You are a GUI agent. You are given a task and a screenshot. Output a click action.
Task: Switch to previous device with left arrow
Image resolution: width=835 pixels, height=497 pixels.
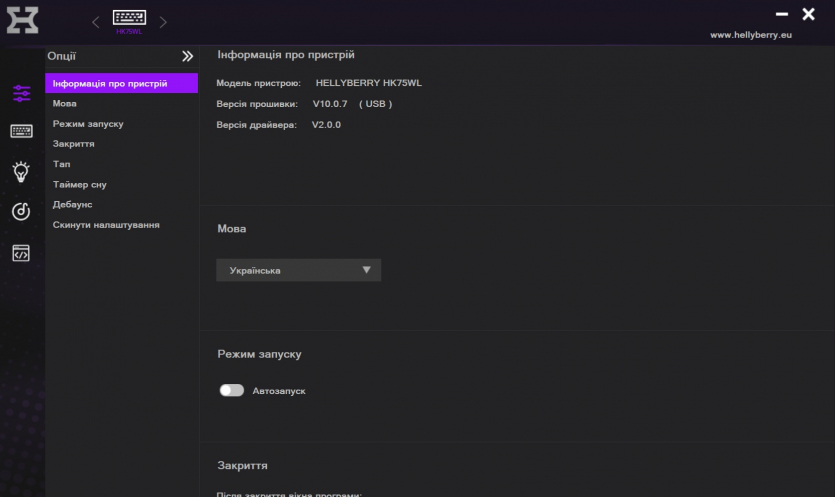point(96,22)
